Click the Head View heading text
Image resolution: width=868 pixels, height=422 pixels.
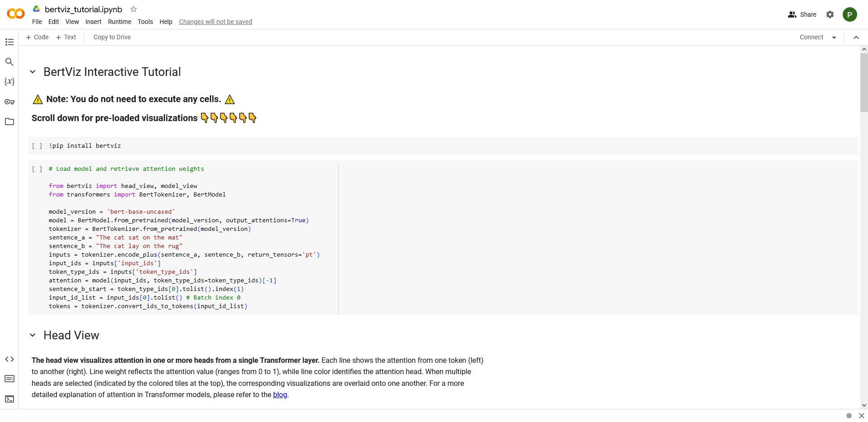[71, 335]
